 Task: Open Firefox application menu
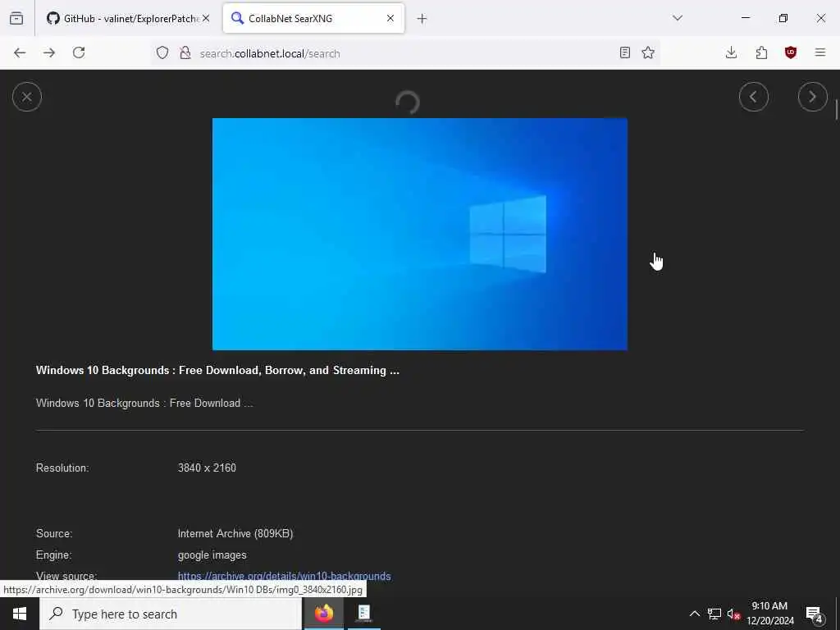pos(819,52)
